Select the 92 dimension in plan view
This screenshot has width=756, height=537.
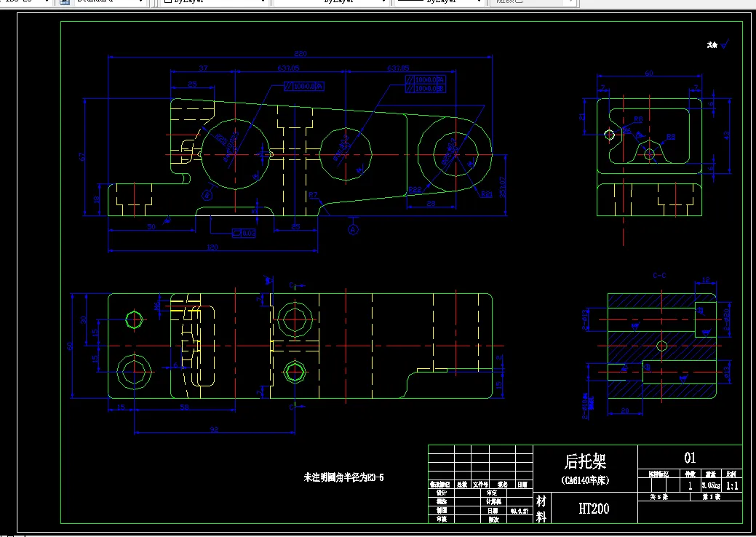tap(214, 429)
